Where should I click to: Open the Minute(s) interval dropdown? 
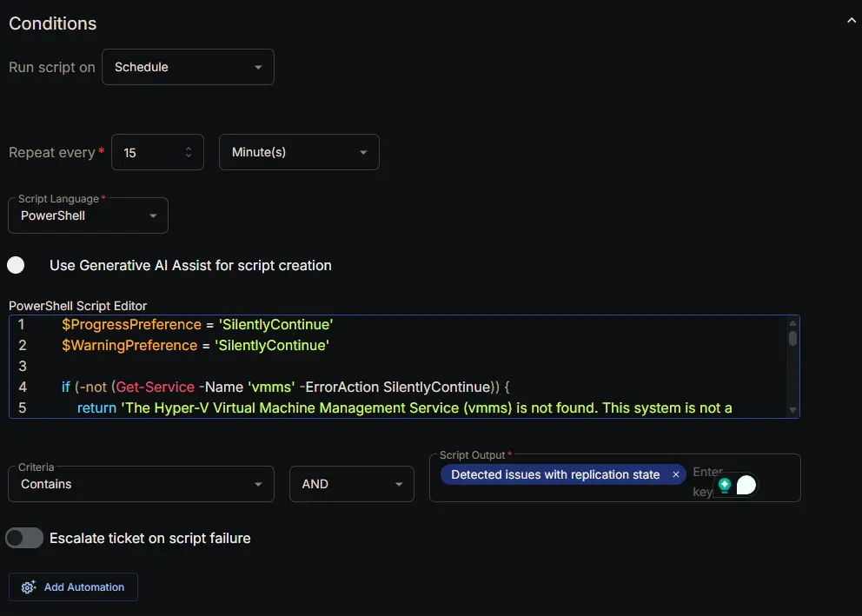(299, 152)
